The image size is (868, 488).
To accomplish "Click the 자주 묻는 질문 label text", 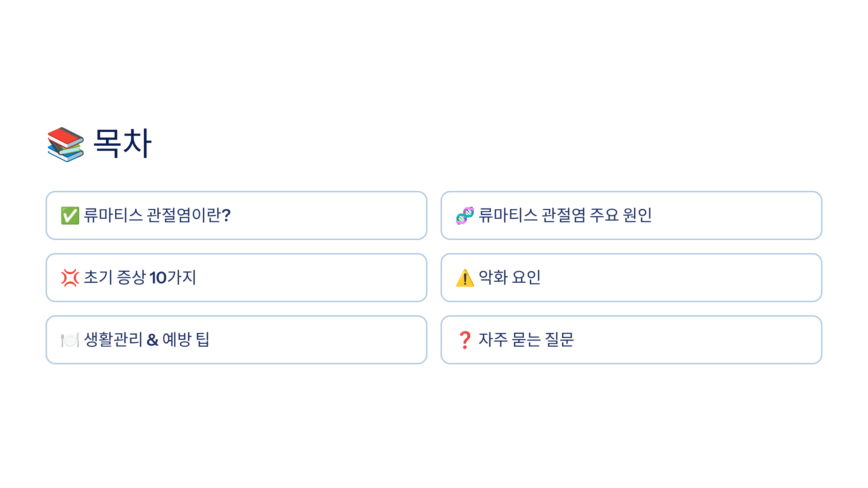I will pos(526,340).
